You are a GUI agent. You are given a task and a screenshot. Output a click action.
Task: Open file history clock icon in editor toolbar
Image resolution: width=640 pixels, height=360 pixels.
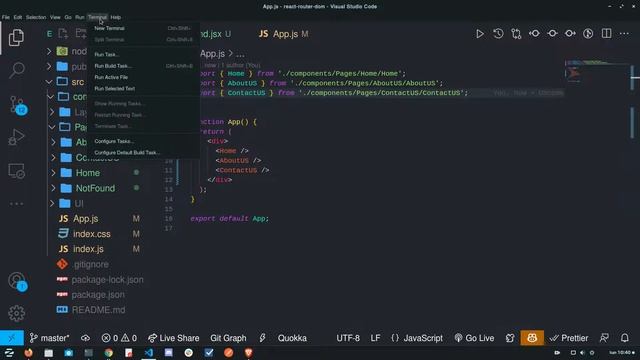(498, 33)
